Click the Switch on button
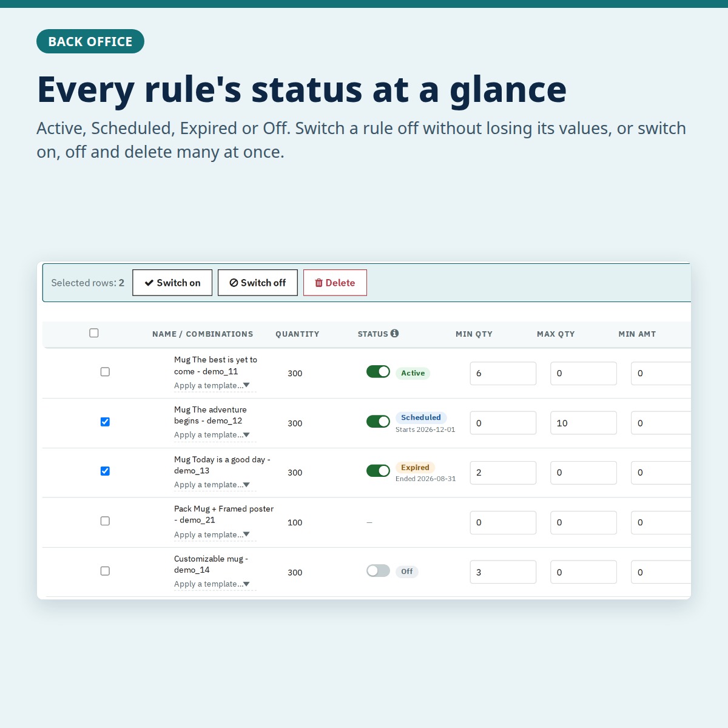Viewport: 728px width, 728px height. pyautogui.click(x=172, y=283)
